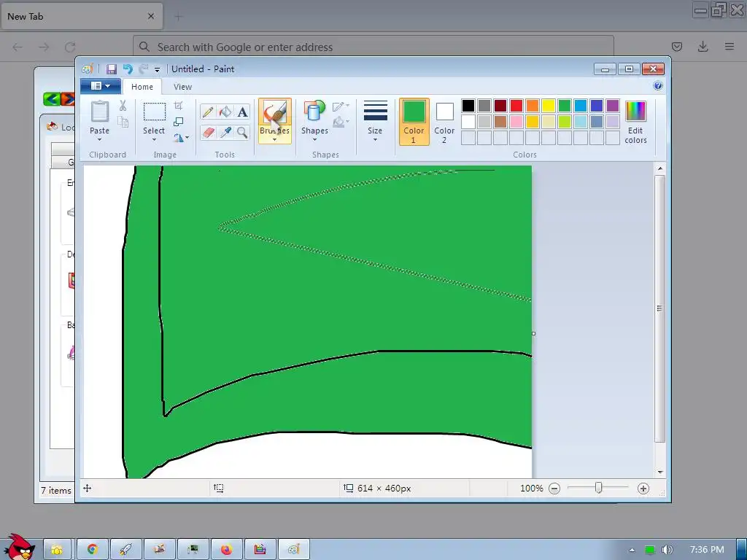747x560 pixels.
Task: Expand the Select dropdown arrow
Action: [154, 140]
